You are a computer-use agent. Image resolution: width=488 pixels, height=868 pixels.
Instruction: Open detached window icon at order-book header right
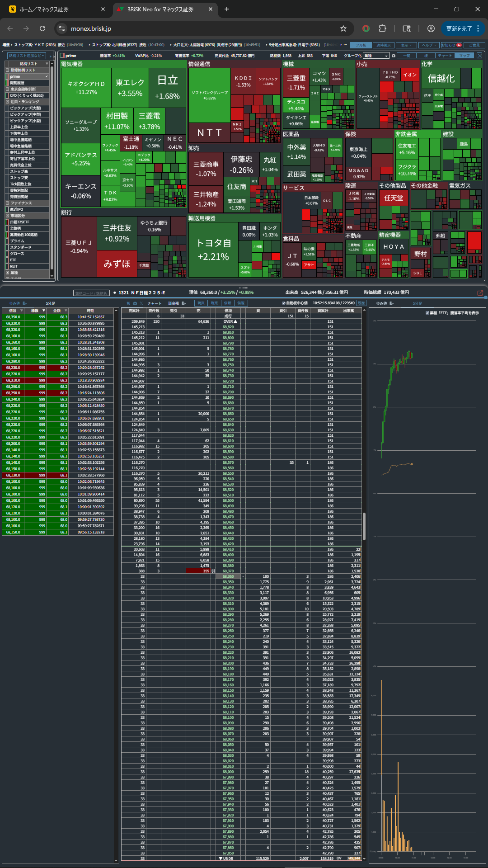click(x=480, y=293)
